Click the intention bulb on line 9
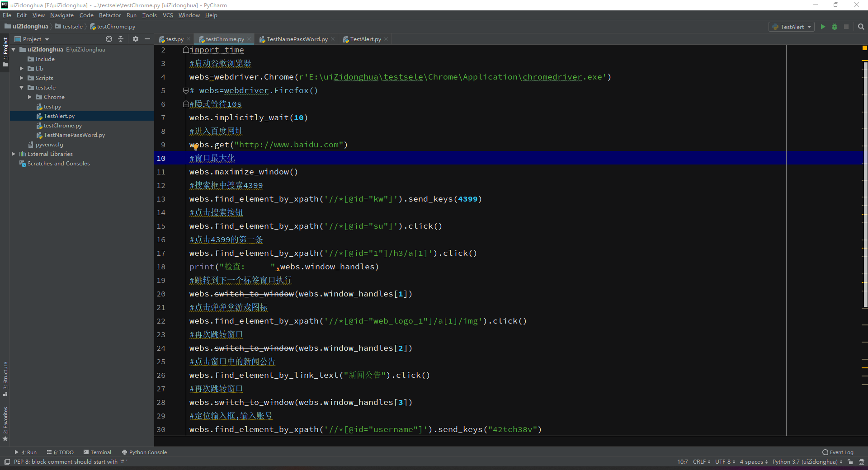The width and height of the screenshot is (868, 470). pyautogui.click(x=196, y=147)
